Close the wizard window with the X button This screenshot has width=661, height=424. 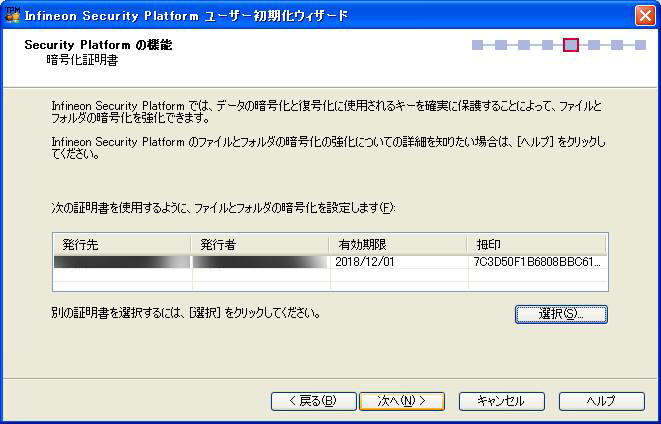(645, 16)
